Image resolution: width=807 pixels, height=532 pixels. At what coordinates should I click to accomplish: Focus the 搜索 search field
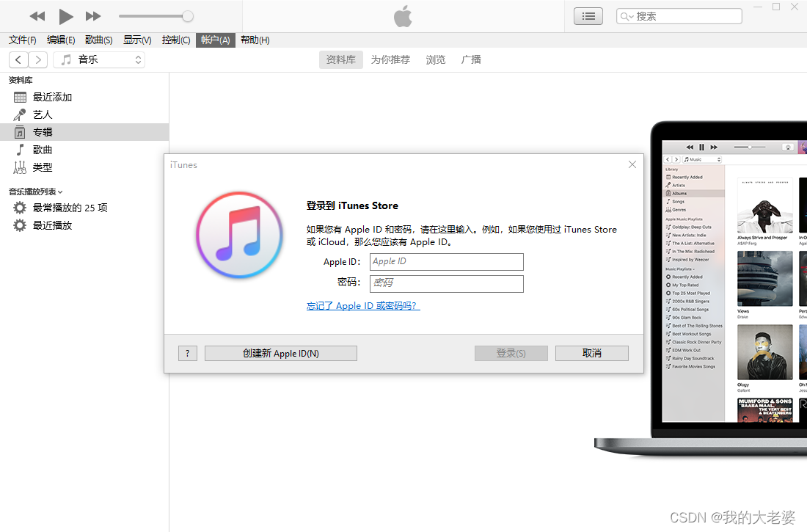(x=679, y=16)
